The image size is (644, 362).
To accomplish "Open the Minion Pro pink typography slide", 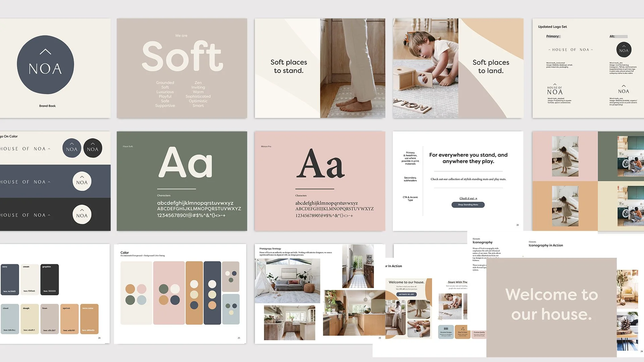I will (320, 181).
